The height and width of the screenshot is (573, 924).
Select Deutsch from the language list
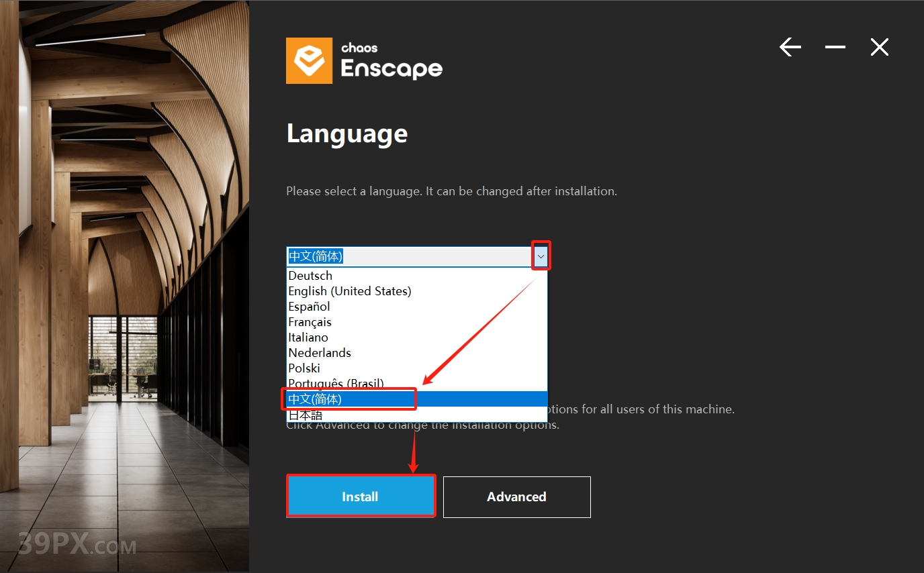click(x=310, y=275)
